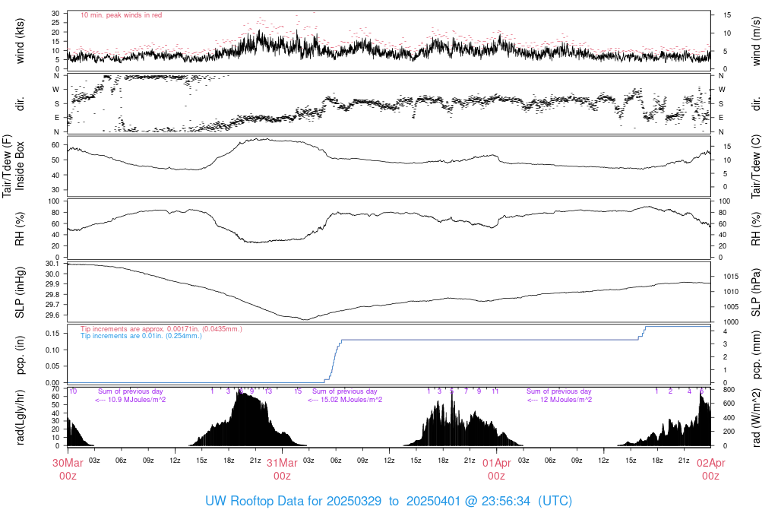The width and height of the screenshot is (778, 532).
Task: Click the 'wind (m/s)' right axis label
Action: point(756,41)
